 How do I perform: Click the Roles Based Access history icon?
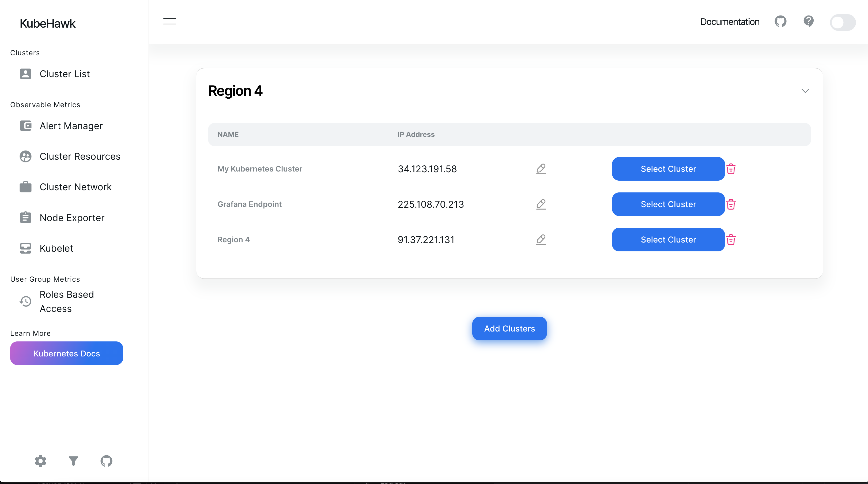pos(26,301)
